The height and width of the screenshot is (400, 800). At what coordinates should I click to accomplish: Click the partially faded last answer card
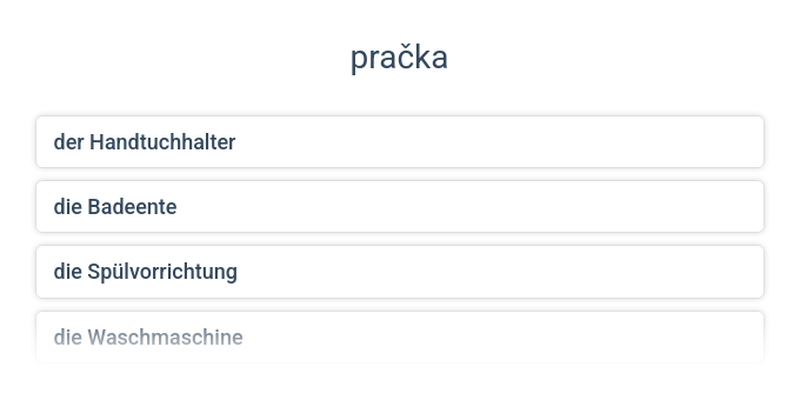(400, 337)
